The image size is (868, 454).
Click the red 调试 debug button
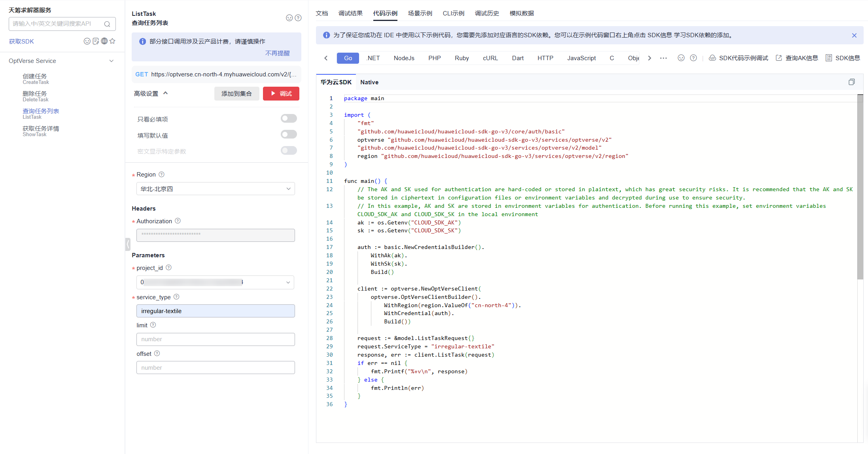coord(281,94)
